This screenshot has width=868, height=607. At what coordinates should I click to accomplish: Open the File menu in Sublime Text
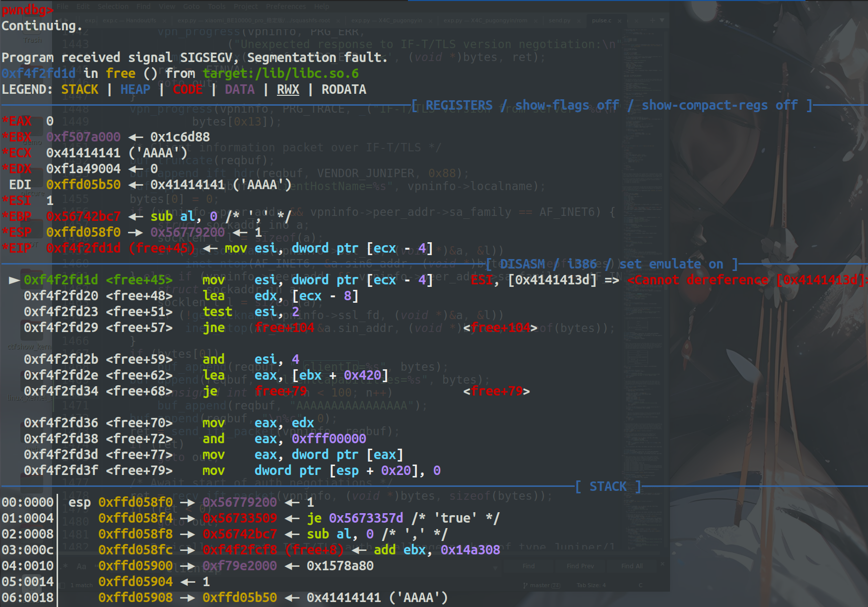coord(63,6)
